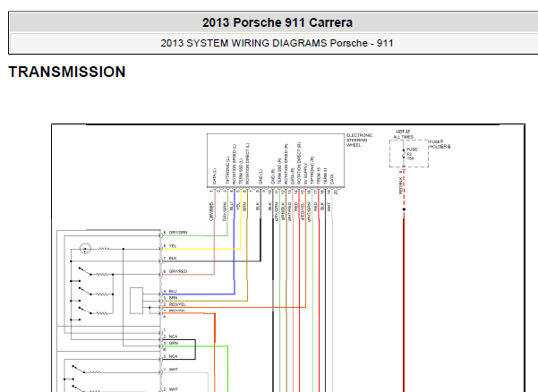Screen dimensions: 538x392
Task: Select the "TIPTRONIC (L)" pin label
Action: point(227,170)
